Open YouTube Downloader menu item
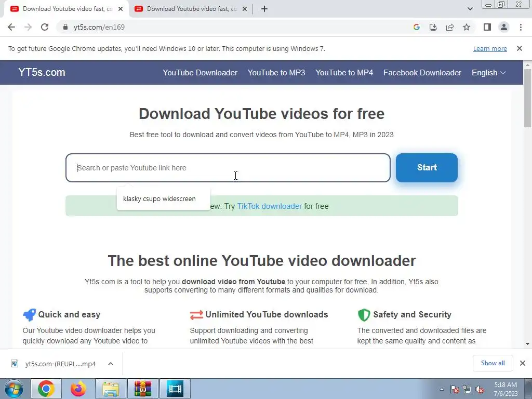 point(200,73)
